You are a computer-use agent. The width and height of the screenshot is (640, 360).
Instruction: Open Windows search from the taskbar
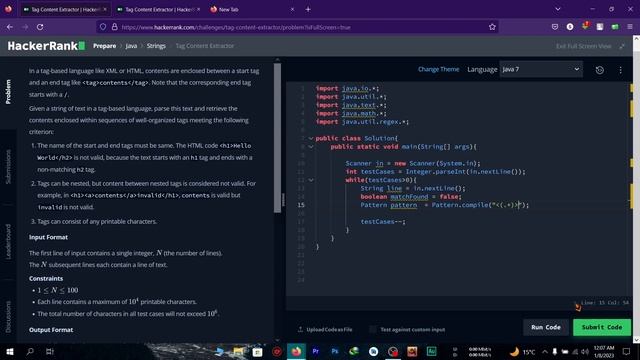tap(30, 351)
